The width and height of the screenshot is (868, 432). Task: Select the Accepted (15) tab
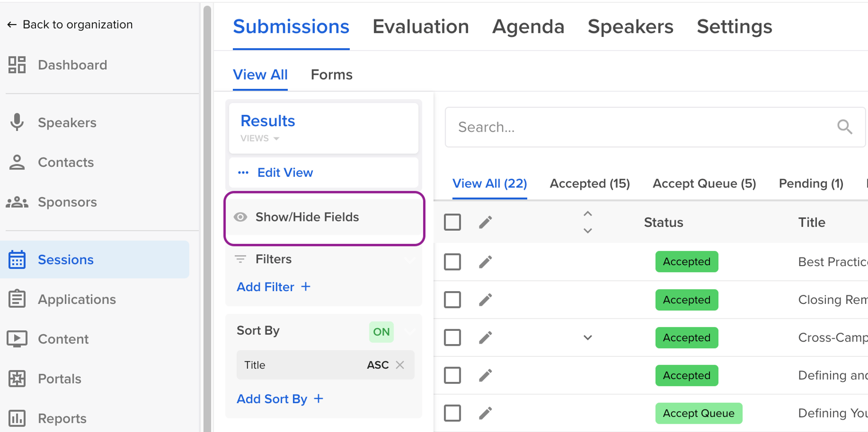click(x=589, y=184)
